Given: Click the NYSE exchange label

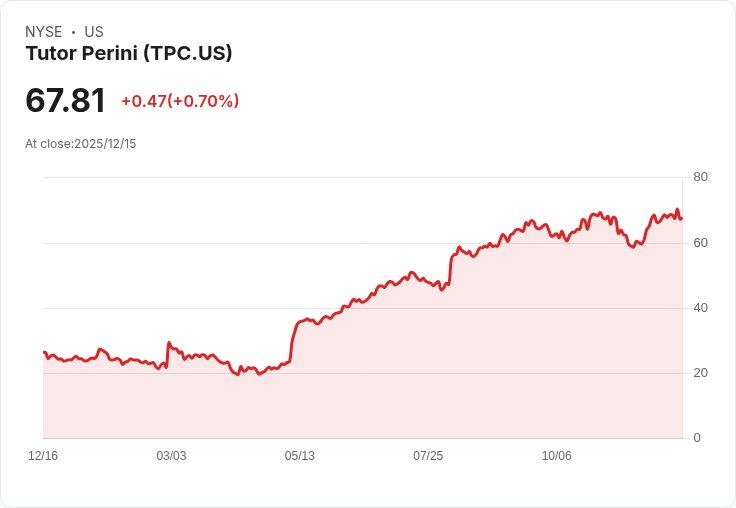Looking at the screenshot, I should 44,32.
